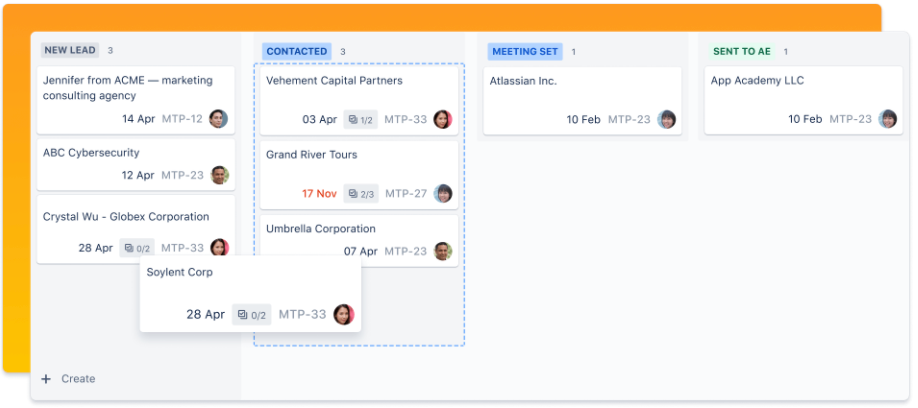Click assignee avatar on Atlassian Inc. card
The width and height of the screenshot is (918, 408).
coord(666,120)
